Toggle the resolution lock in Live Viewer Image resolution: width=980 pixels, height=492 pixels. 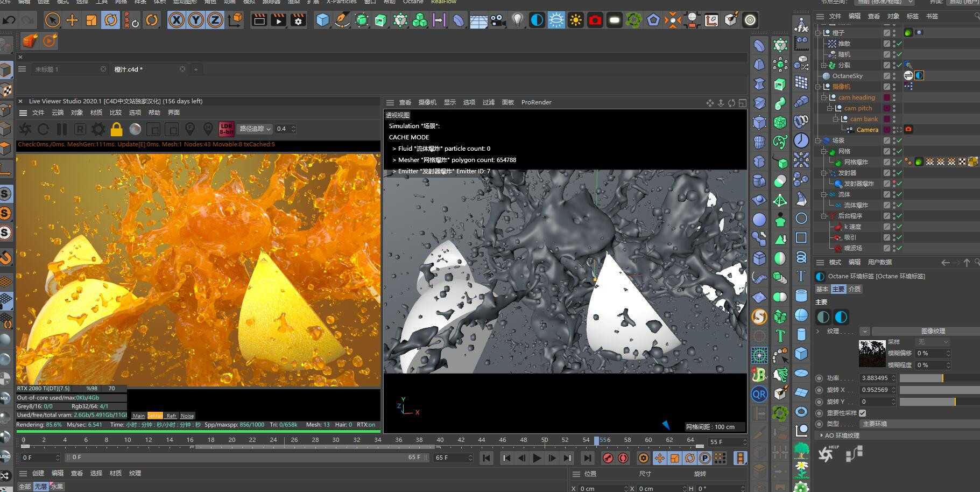[x=116, y=129]
